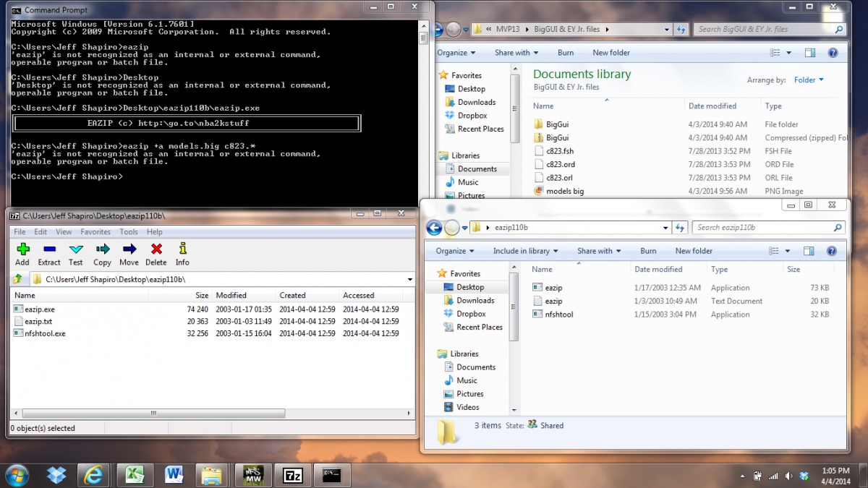This screenshot has width=868, height=488.
Task: Open the Tools menu in 7-Zip
Action: [x=129, y=232]
